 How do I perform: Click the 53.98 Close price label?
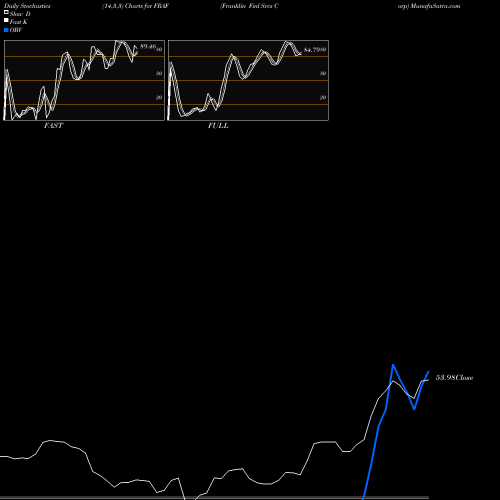pos(454,378)
